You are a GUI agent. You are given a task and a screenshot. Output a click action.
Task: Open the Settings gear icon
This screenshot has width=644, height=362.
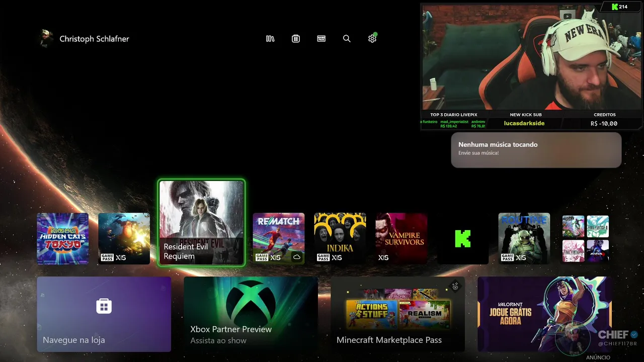(372, 38)
